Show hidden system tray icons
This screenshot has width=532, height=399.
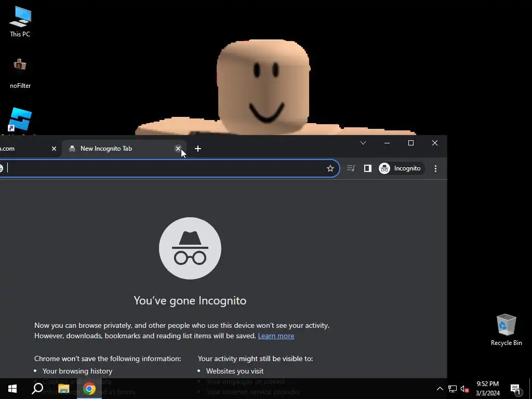tap(440, 389)
